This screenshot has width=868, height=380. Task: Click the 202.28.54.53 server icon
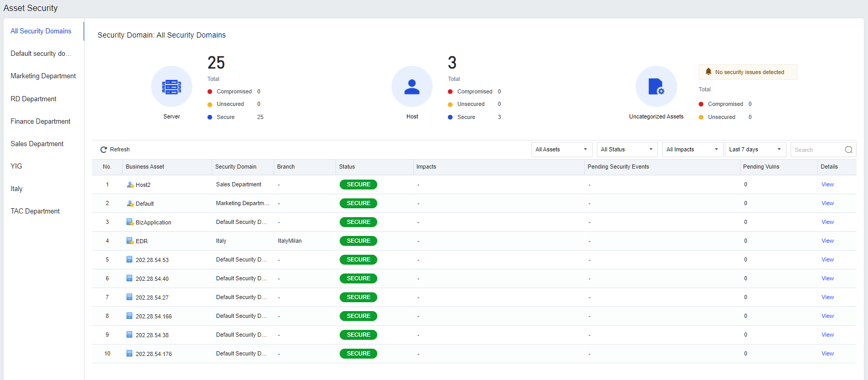click(x=129, y=259)
